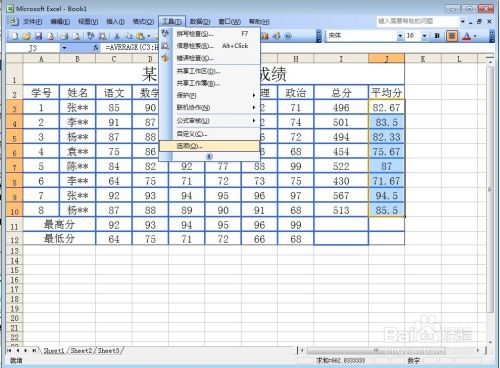Screen dimensions: 500x368
Task: Click the Research toolbar icon
Action: [102, 36]
